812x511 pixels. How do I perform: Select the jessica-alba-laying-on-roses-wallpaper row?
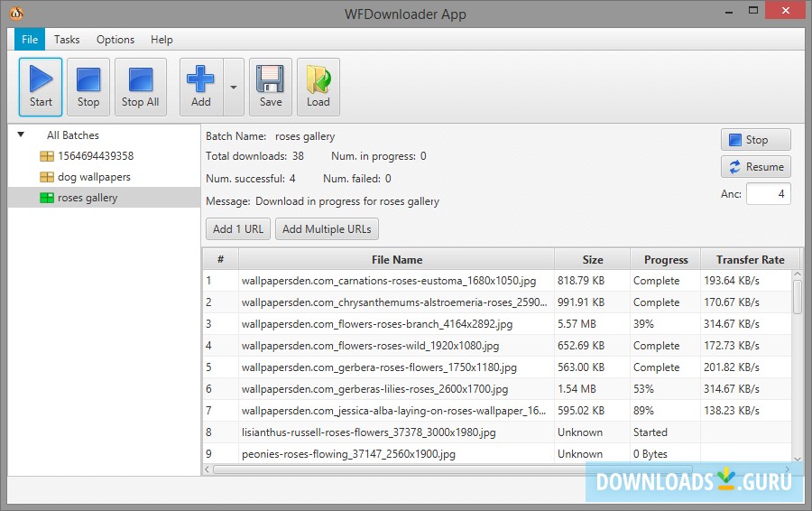(497, 411)
